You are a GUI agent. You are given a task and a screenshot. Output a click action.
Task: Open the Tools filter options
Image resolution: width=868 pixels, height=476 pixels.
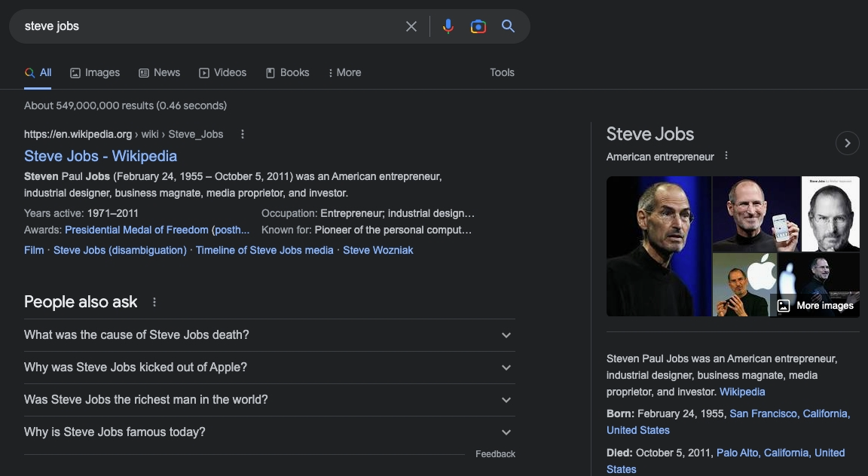click(502, 72)
